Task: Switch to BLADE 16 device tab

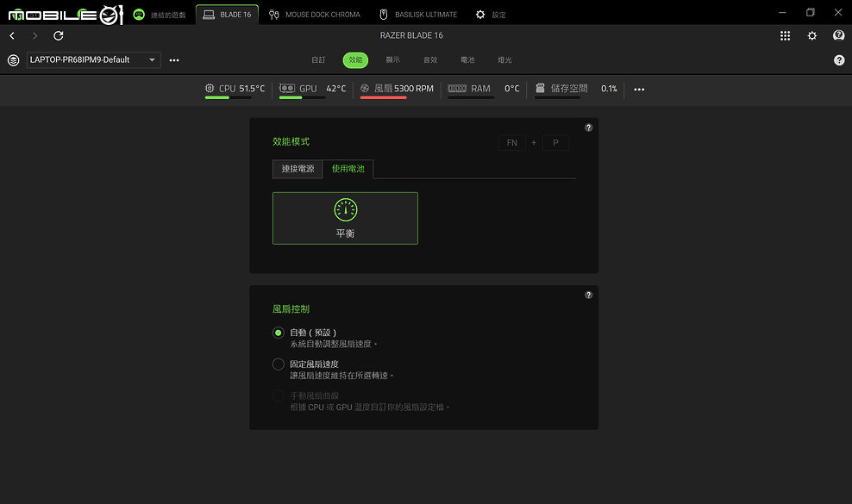Action: (x=227, y=15)
